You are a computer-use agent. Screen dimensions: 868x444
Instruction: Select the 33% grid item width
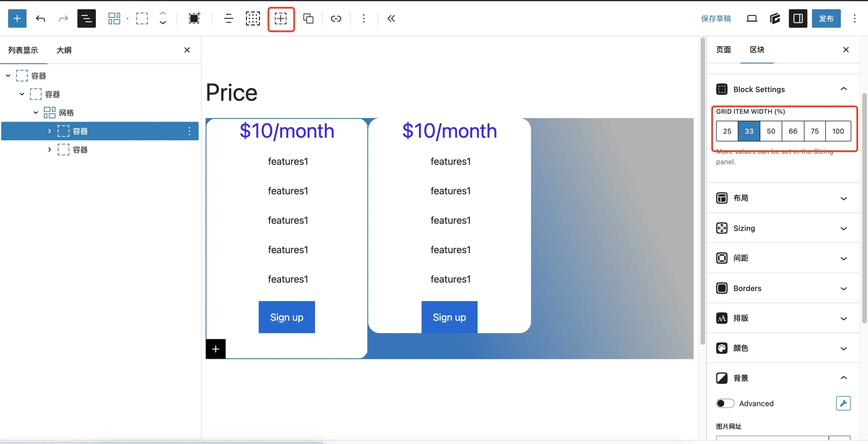[x=749, y=131]
